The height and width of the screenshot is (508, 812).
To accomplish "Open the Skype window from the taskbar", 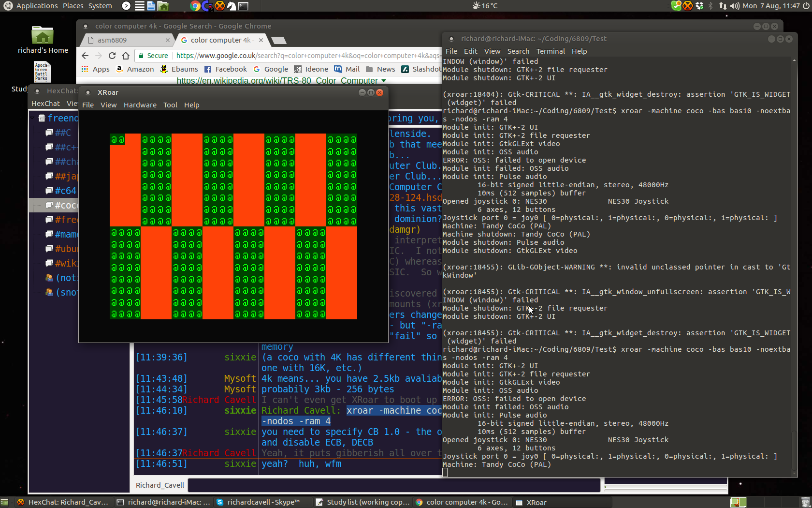I will [259, 502].
